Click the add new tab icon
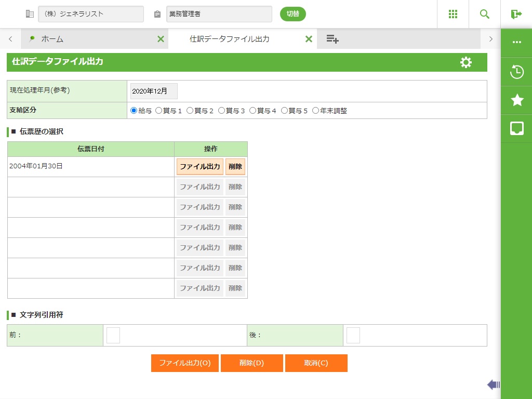The width and height of the screenshot is (532, 399). pyautogui.click(x=332, y=39)
